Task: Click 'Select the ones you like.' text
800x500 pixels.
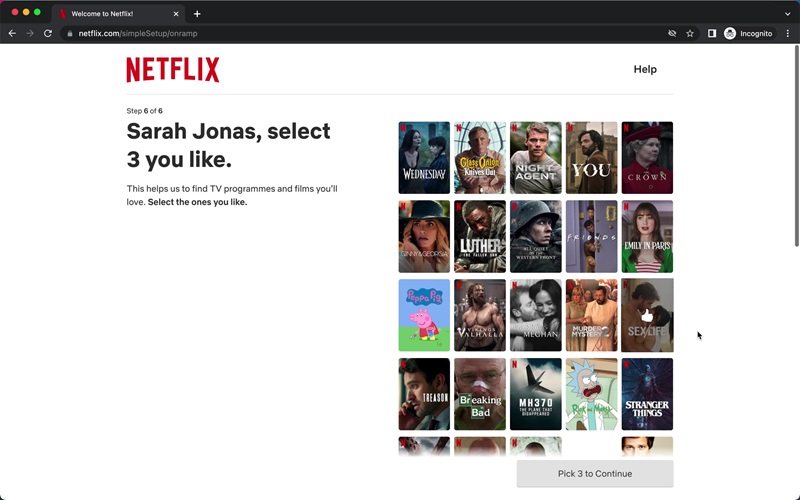Action: pyautogui.click(x=197, y=202)
